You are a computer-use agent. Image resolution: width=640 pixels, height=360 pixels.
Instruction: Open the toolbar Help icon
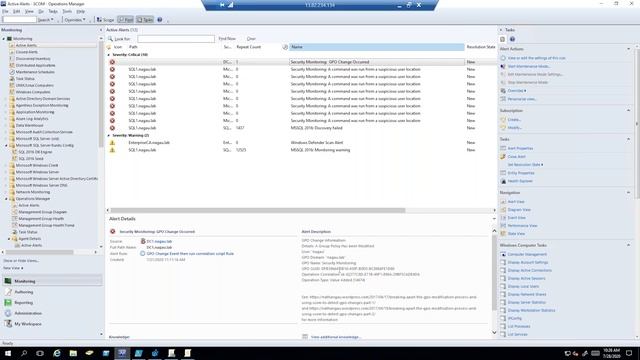point(160,20)
